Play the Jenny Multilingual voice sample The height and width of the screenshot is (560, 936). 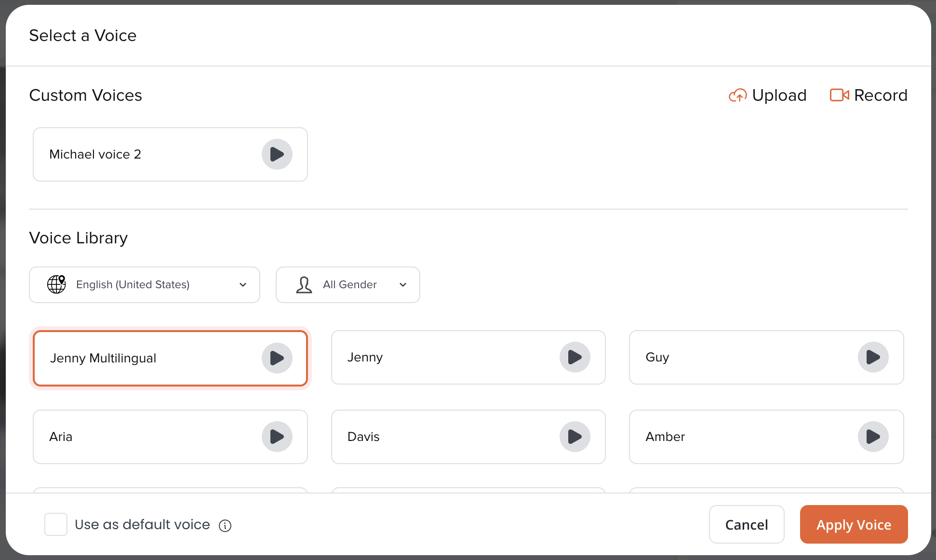tap(277, 358)
